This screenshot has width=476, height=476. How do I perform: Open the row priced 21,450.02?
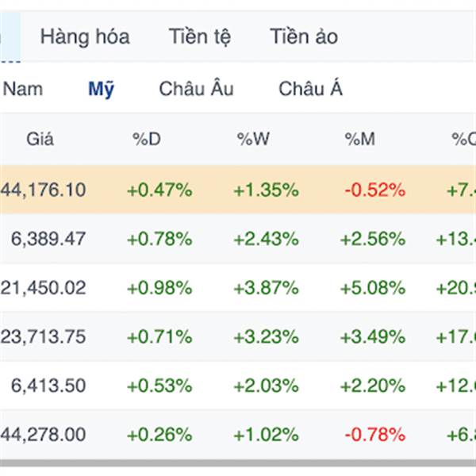pos(43,288)
